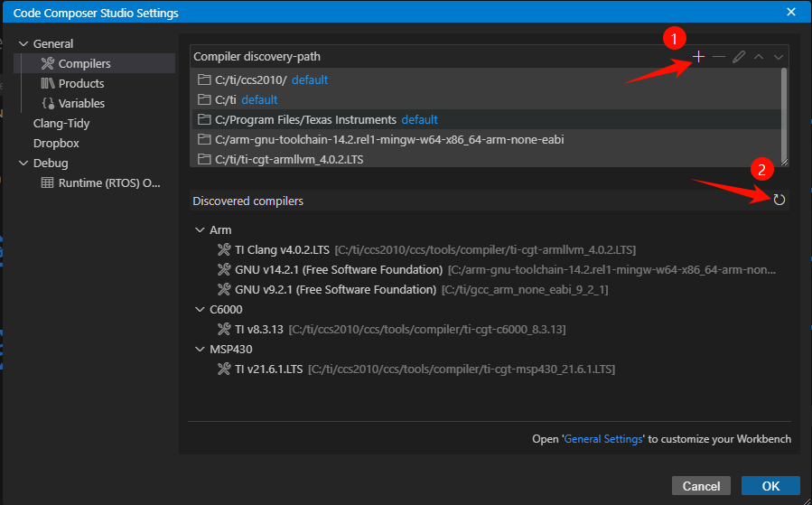Screen dimensions: 812x505
Task: Click tools icon beside TI v21.6.1.LTS
Action: click(224, 369)
